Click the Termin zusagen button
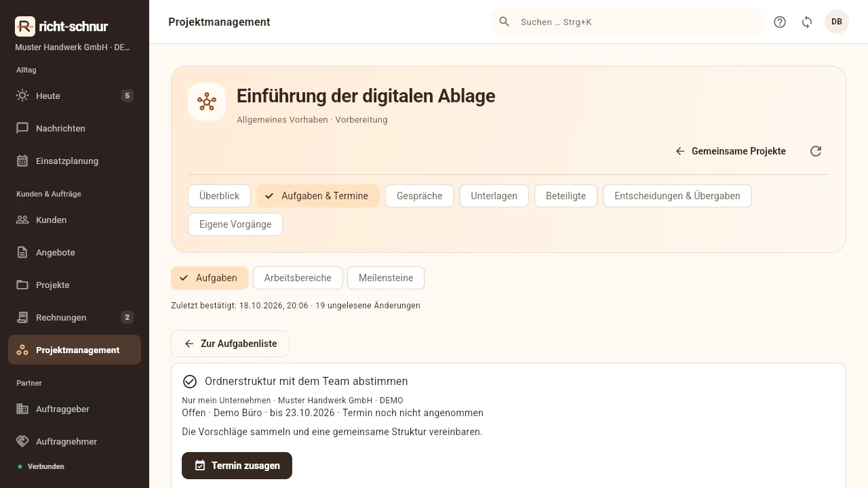This screenshot has height=488, width=868. point(237,466)
